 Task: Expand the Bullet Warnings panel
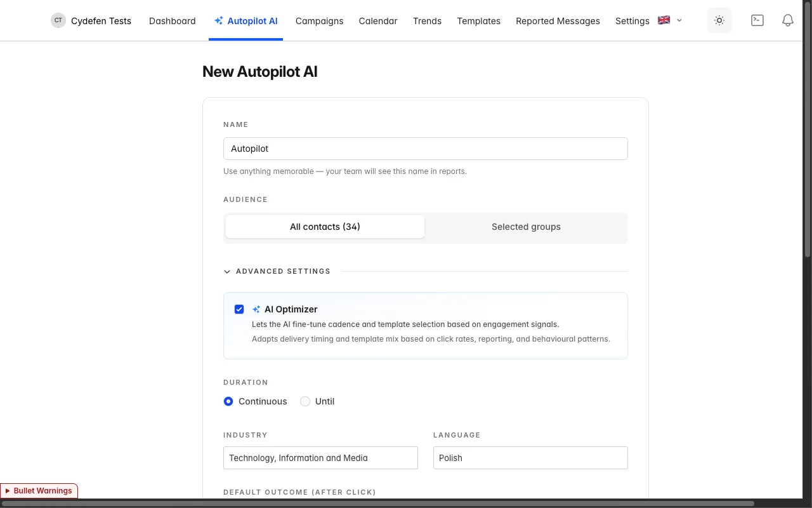pos(39,491)
